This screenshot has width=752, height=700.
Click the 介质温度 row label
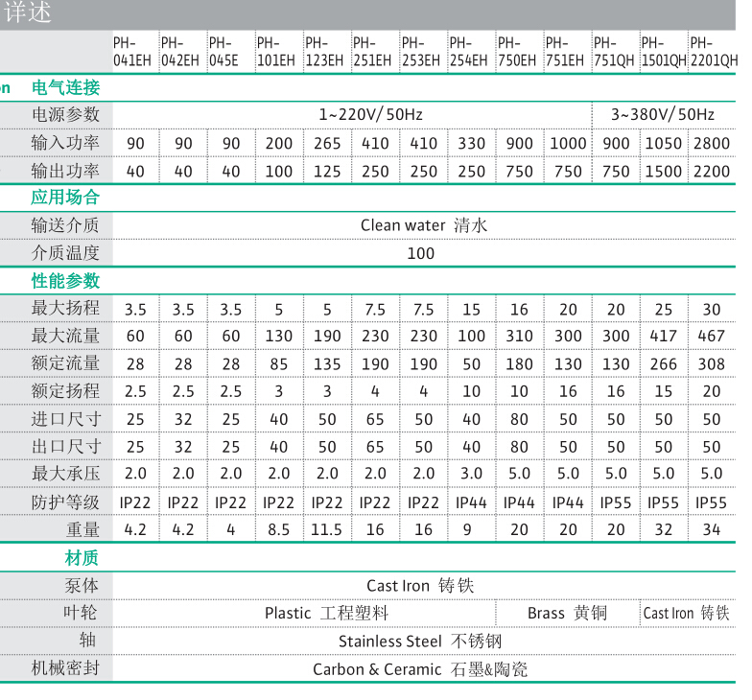[65, 253]
